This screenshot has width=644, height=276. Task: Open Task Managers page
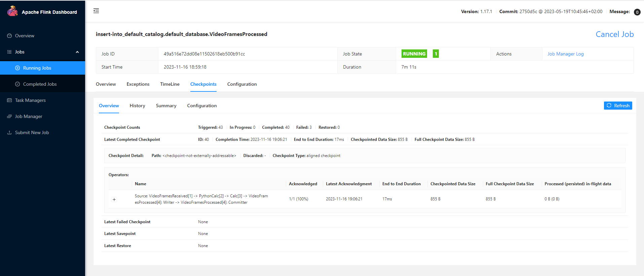click(42, 100)
